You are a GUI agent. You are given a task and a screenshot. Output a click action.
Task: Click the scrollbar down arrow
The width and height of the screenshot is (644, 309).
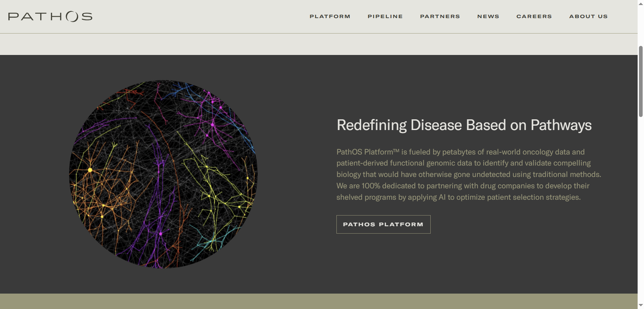click(641, 305)
